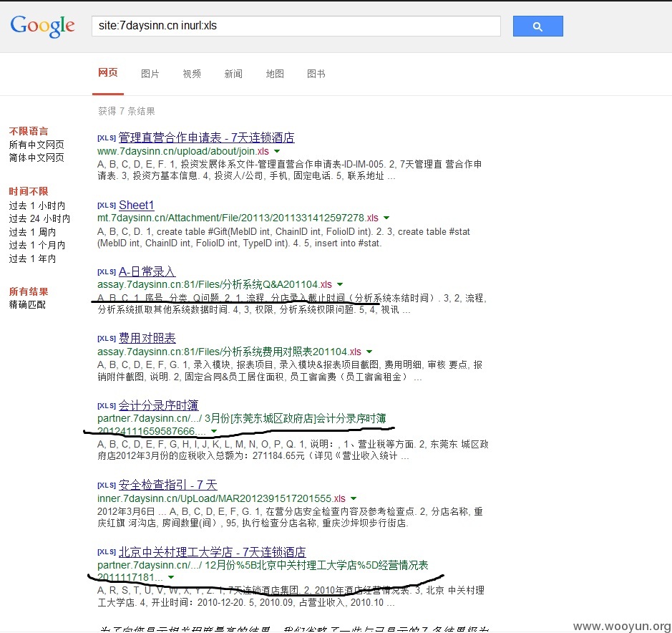Expand dropdown arrow after 20124111659587666 URL
Viewport: 672px width, 633px height.
point(214,431)
